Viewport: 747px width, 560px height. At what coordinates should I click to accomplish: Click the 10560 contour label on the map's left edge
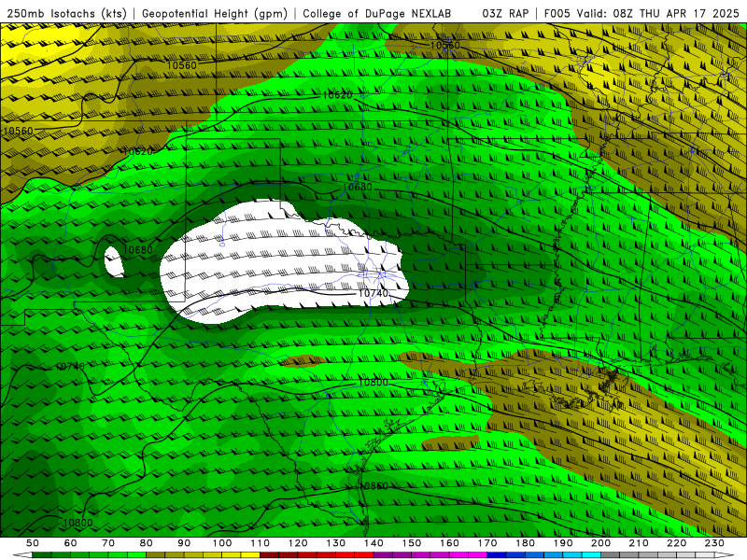tap(18, 131)
